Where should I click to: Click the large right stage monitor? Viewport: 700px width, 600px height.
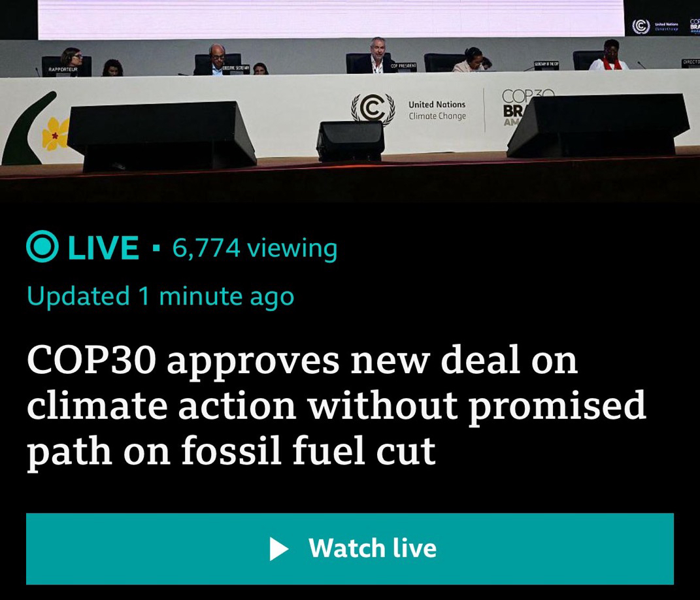(x=598, y=125)
